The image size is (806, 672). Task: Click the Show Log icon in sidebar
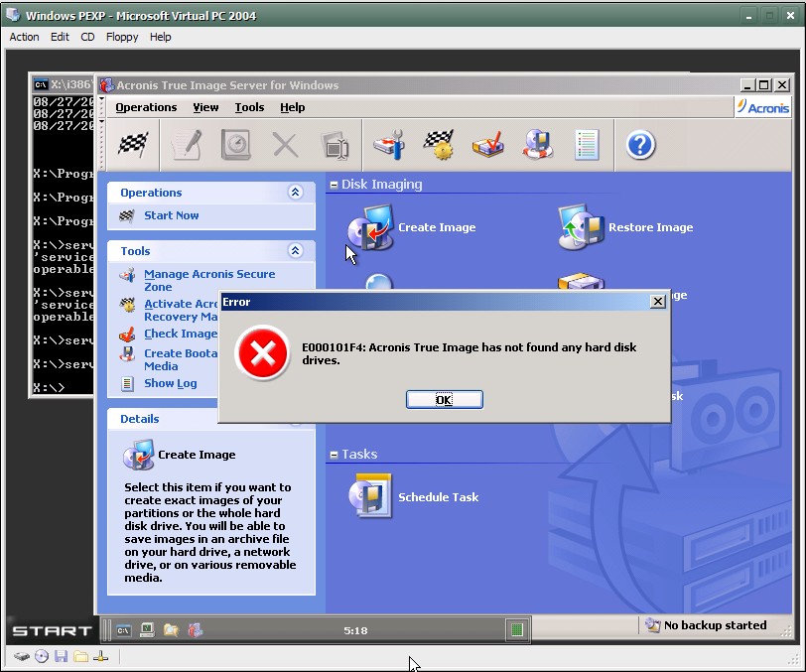[127, 383]
